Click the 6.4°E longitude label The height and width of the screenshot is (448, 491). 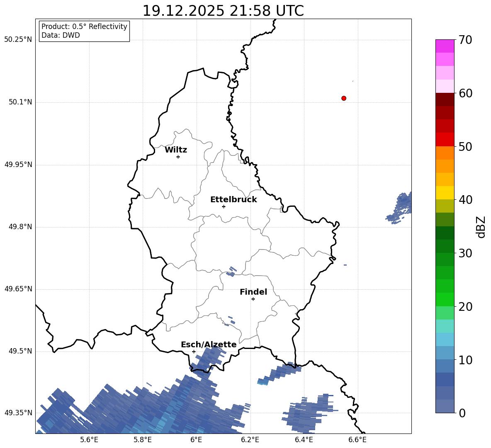click(x=304, y=440)
